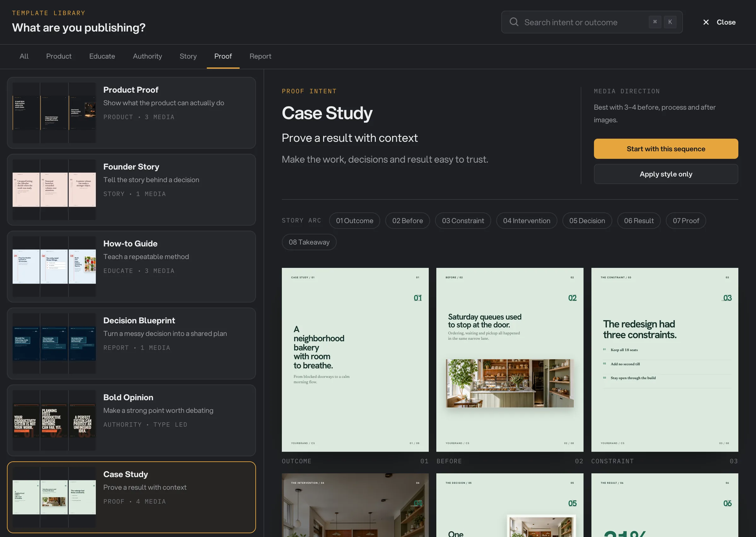Click the 'PROOF · 4 MEDIA' label
The width and height of the screenshot is (756, 537).
(135, 502)
